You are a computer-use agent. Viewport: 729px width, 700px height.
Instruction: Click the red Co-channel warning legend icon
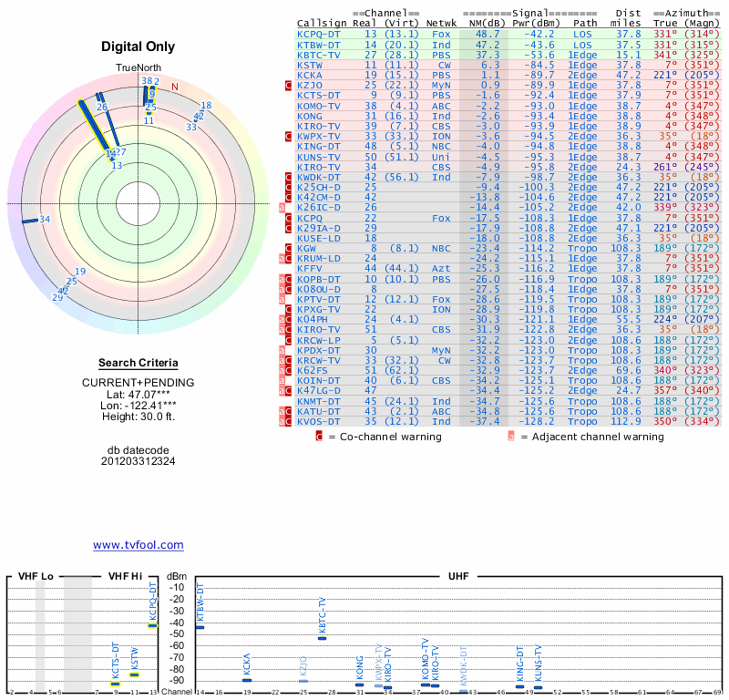point(319,437)
